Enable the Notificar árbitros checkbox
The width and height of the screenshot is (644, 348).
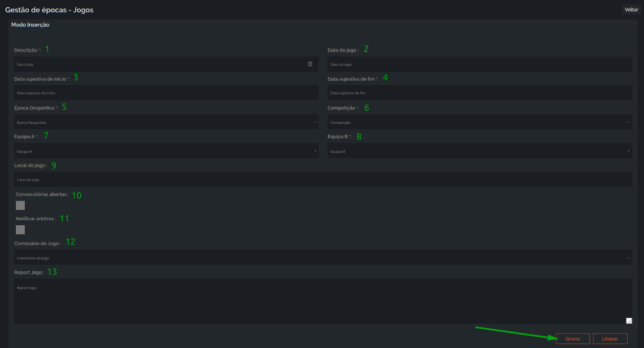coord(20,230)
